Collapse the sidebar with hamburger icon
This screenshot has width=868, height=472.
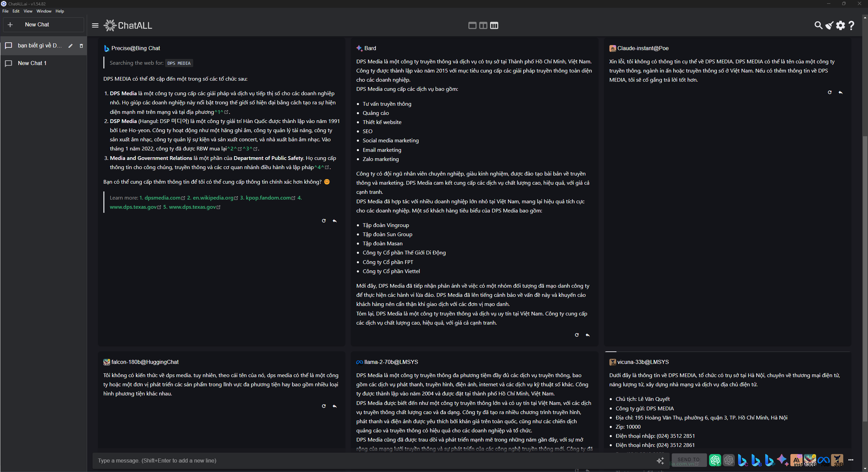pos(95,25)
